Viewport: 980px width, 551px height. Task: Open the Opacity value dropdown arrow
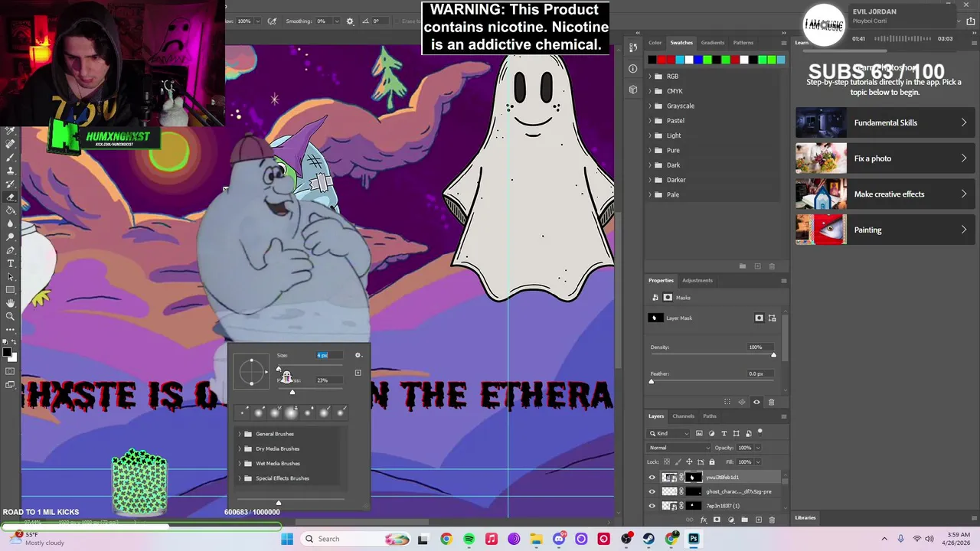pyautogui.click(x=758, y=448)
